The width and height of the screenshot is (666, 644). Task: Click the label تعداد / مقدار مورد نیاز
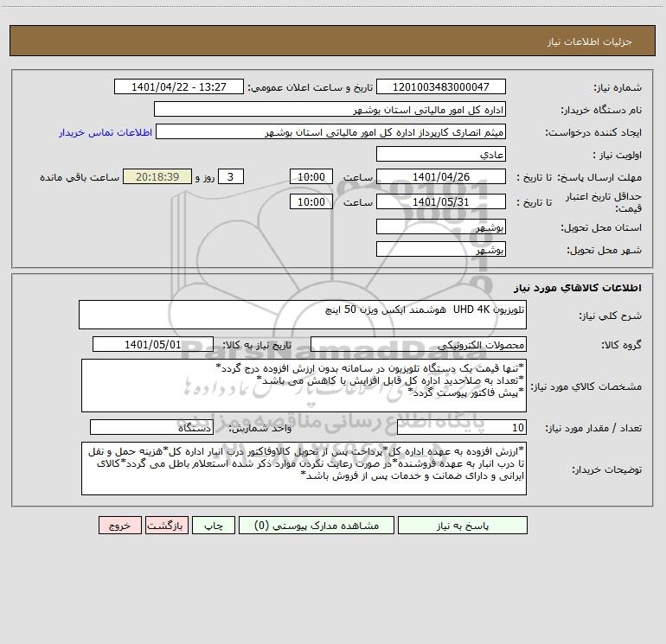click(593, 429)
